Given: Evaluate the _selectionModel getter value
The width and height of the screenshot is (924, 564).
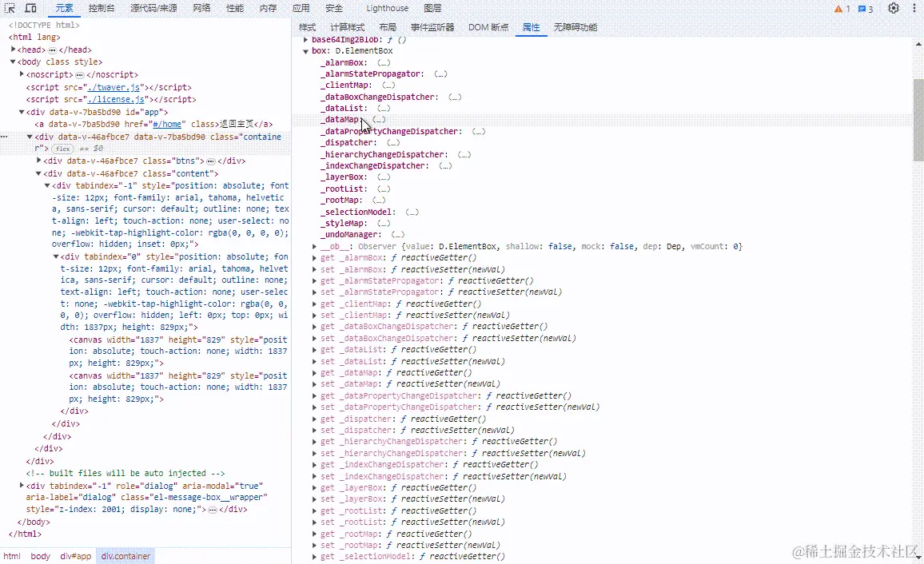Looking at the screenshot, I should point(412,212).
